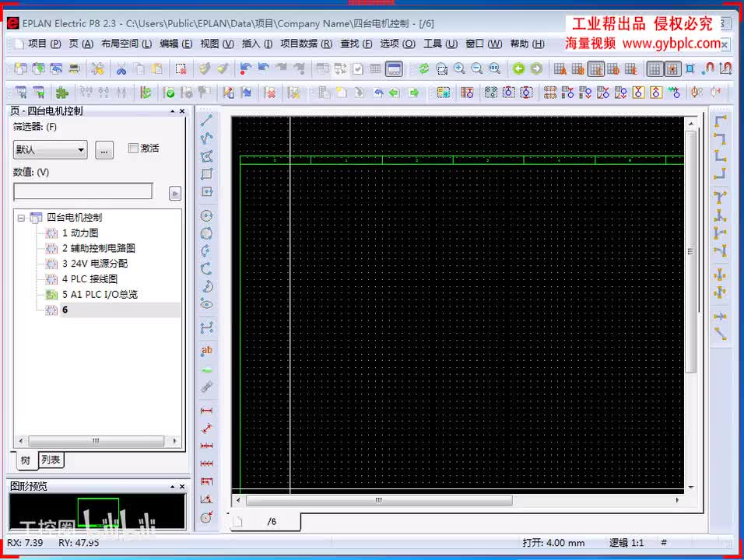Collapse the 图形预览 panel arrow
The height and width of the screenshot is (560, 744).
172,487
